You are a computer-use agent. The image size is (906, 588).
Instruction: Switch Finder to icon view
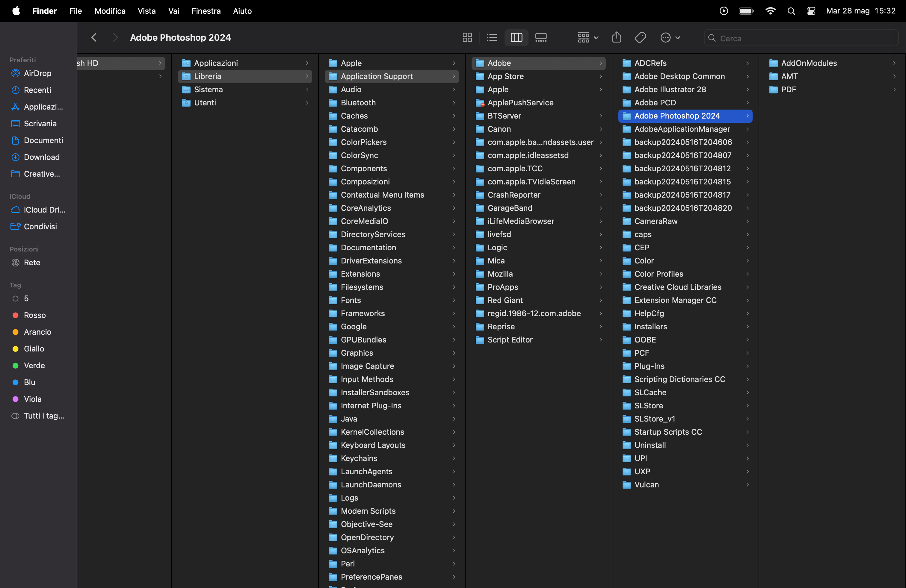point(467,37)
